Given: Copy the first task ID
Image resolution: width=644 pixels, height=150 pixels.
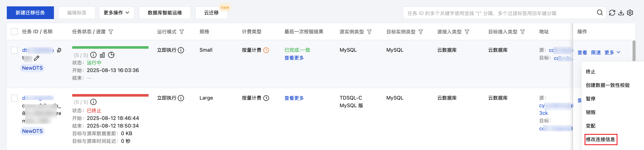Looking at the screenshot, I should click(59, 50).
